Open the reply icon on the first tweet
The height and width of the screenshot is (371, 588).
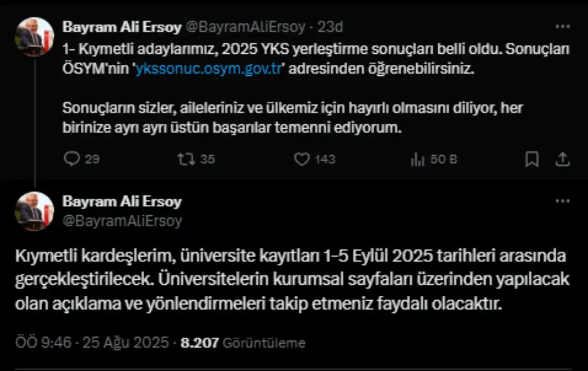click(x=73, y=159)
